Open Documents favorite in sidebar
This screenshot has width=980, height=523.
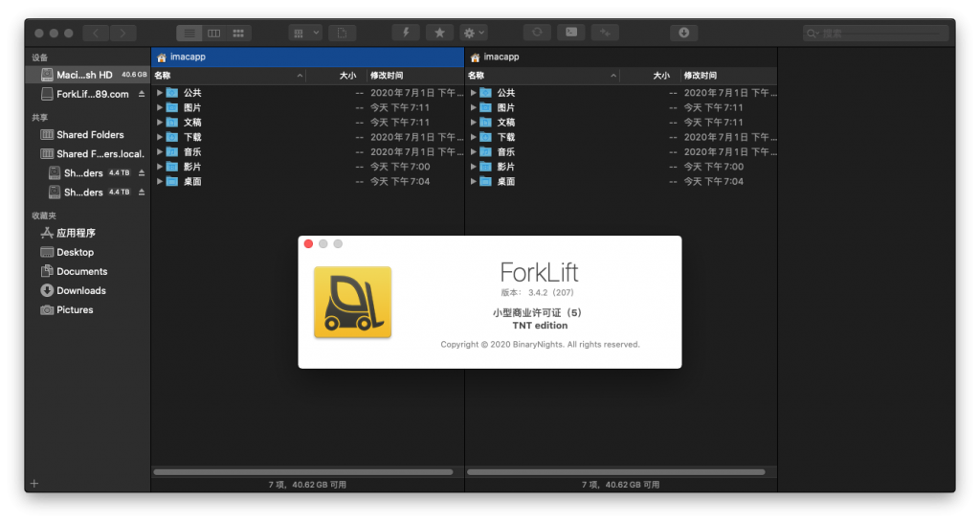[x=87, y=271]
